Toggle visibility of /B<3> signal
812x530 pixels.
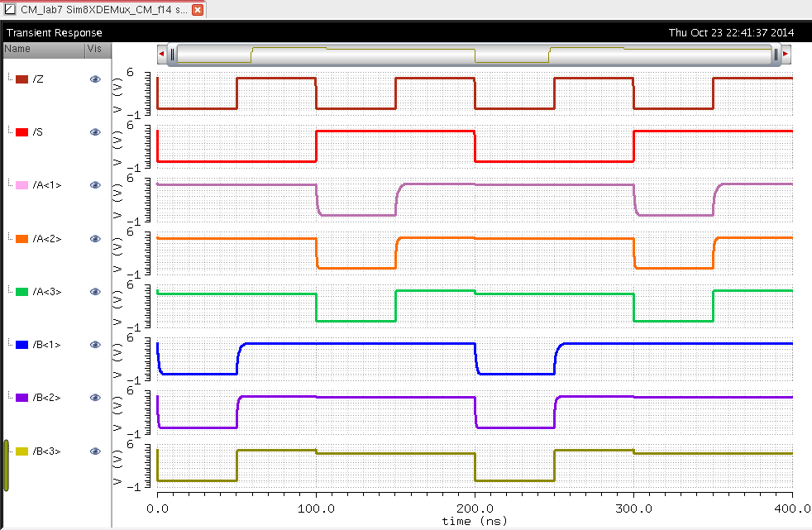pos(95,451)
